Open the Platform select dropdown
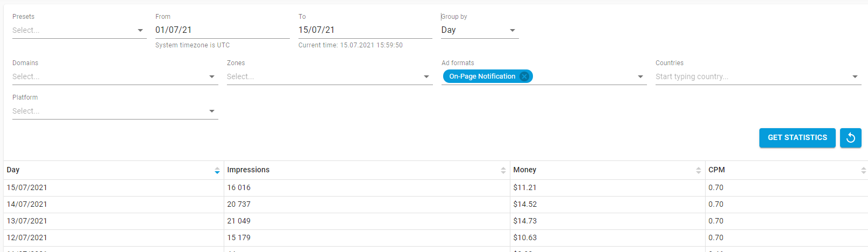Image resolution: width=868 pixels, height=252 pixels. pyautogui.click(x=115, y=111)
